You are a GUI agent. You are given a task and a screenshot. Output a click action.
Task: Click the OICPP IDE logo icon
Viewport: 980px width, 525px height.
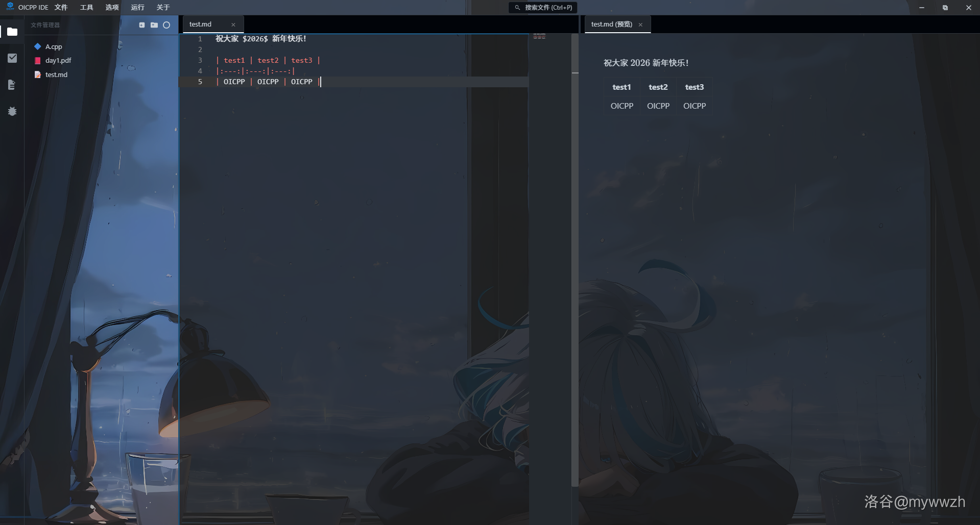click(10, 7)
